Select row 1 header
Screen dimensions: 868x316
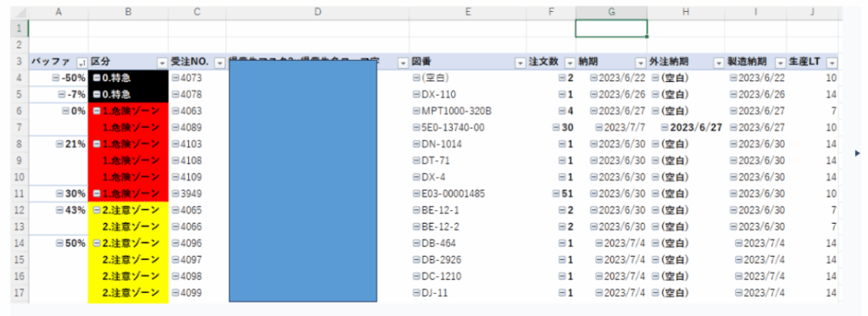pos(19,28)
